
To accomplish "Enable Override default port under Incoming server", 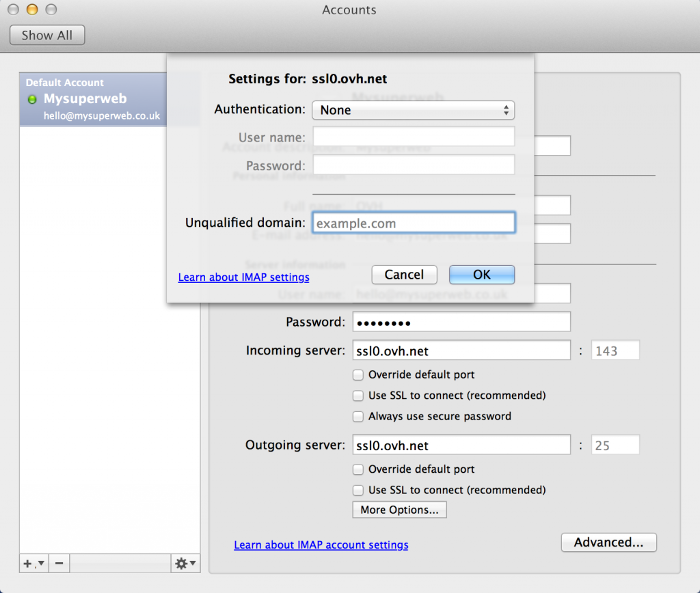I will coord(358,375).
